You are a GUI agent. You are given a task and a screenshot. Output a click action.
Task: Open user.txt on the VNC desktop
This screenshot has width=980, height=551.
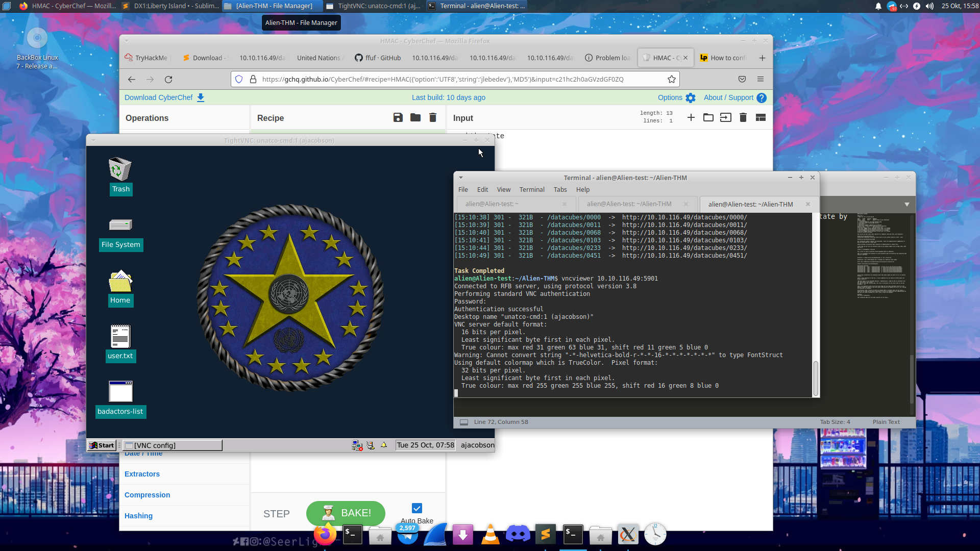[120, 342]
